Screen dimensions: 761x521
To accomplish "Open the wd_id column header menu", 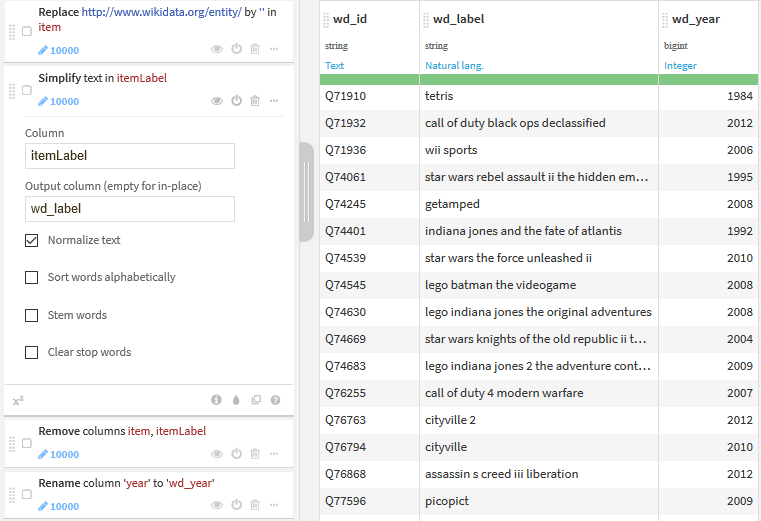I will click(350, 19).
